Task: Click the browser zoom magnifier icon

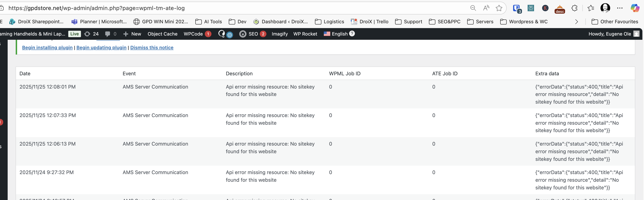Action: [473, 8]
